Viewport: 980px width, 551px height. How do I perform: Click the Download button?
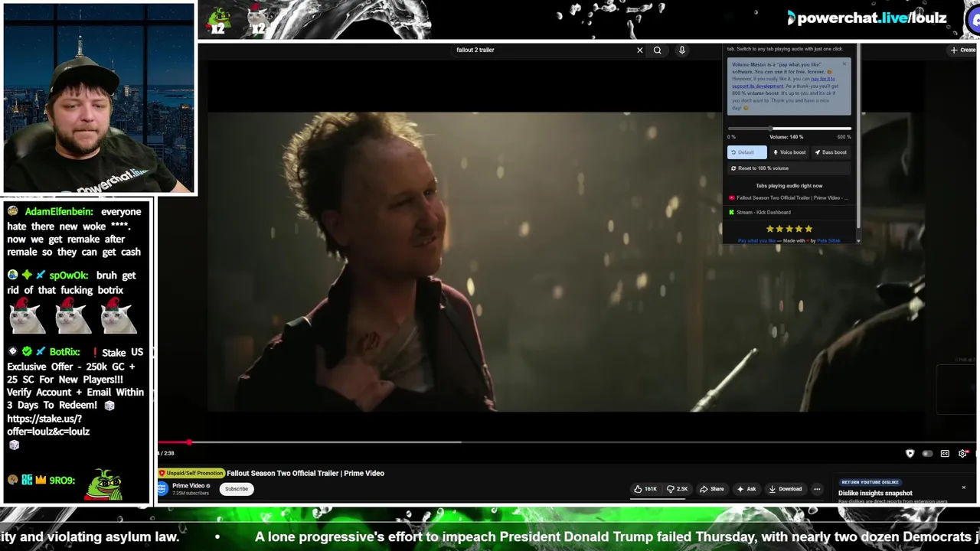click(786, 489)
